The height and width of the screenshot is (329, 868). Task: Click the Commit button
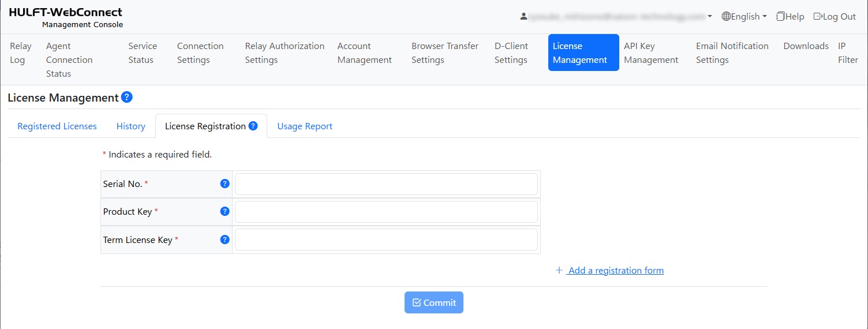434,302
